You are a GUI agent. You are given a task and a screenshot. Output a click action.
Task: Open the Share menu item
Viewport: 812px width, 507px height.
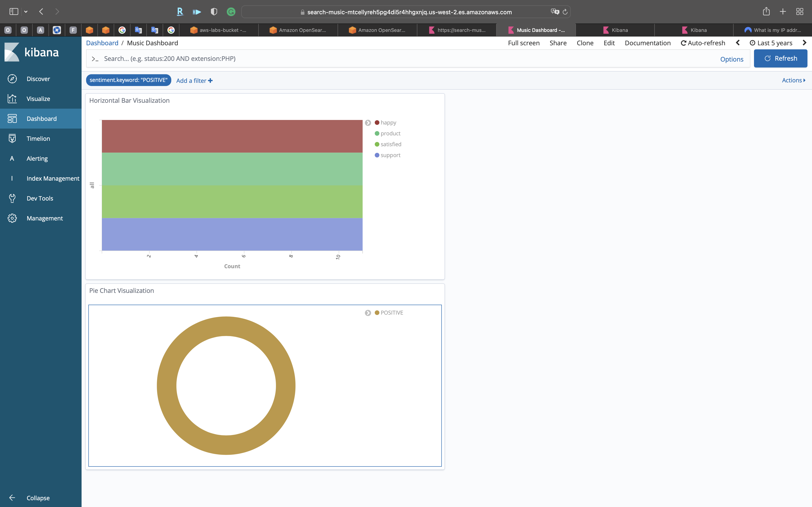tap(558, 43)
